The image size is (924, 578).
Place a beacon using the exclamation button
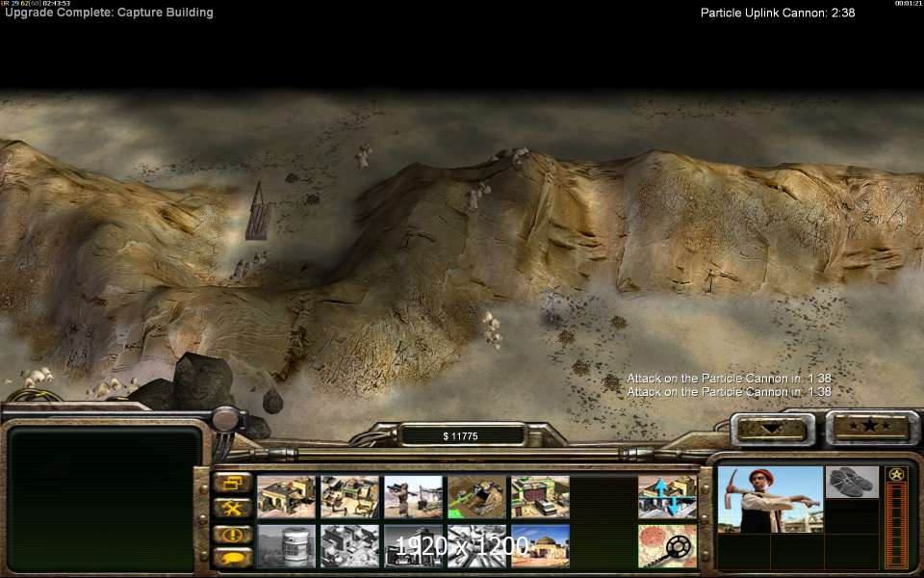pos(232,535)
